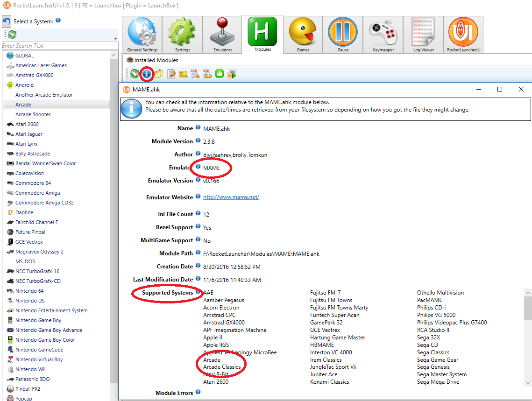Click the info icon next to Select a System

pos(58,21)
